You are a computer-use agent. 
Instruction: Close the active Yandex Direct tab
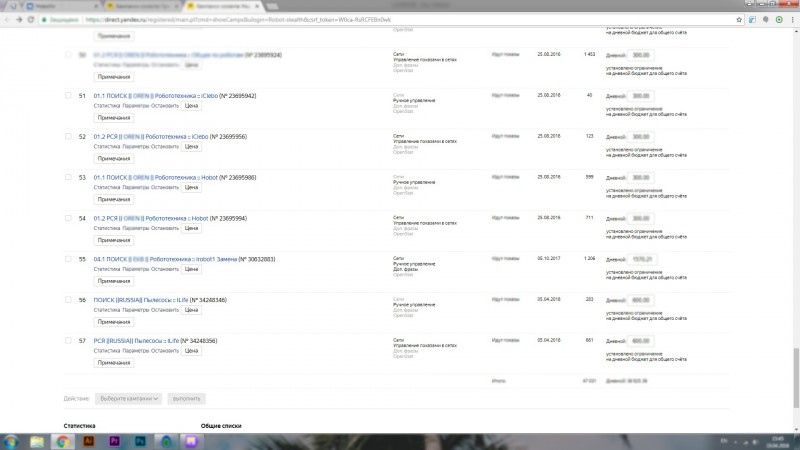tap(257, 6)
